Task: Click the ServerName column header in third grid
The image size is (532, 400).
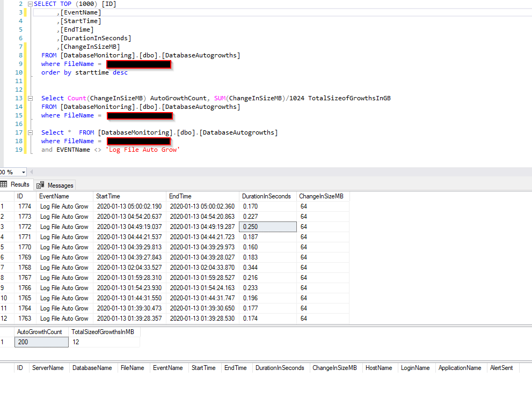Action: pyautogui.click(x=49, y=368)
